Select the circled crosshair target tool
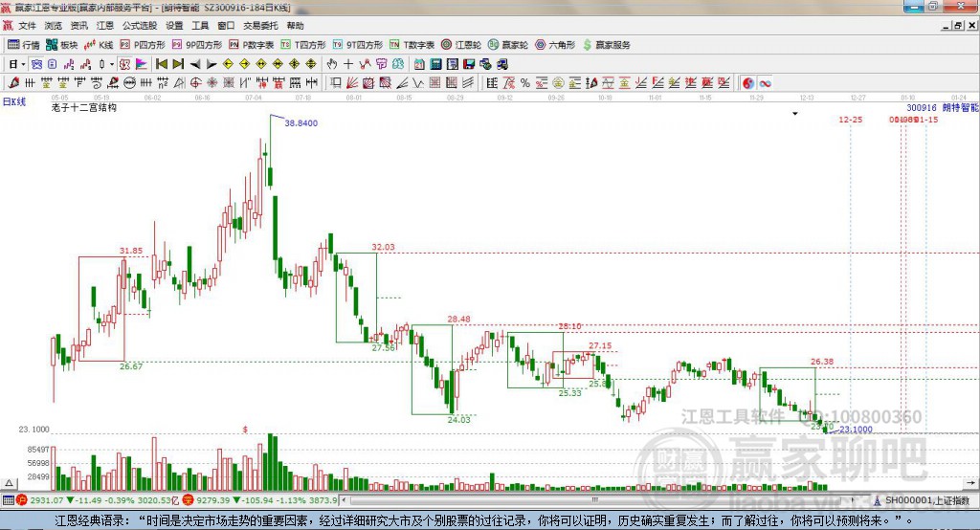 click(195, 82)
